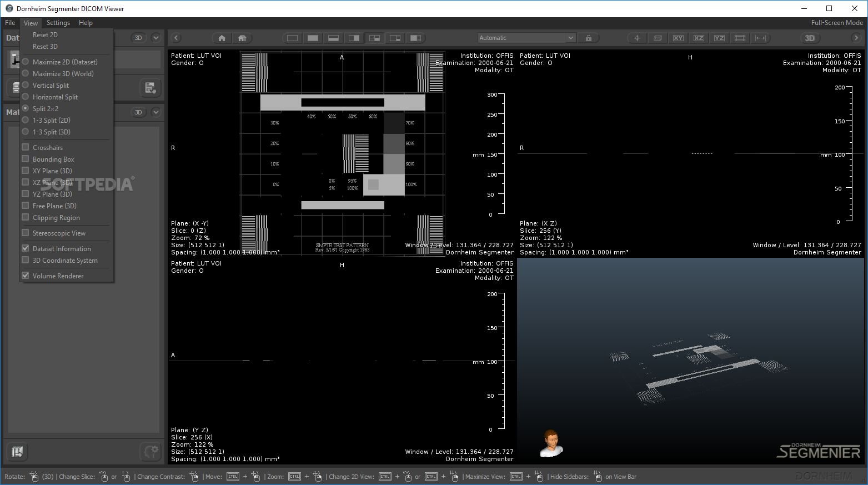Click the export books icon in sidebar
The image size is (868, 485).
17,452
